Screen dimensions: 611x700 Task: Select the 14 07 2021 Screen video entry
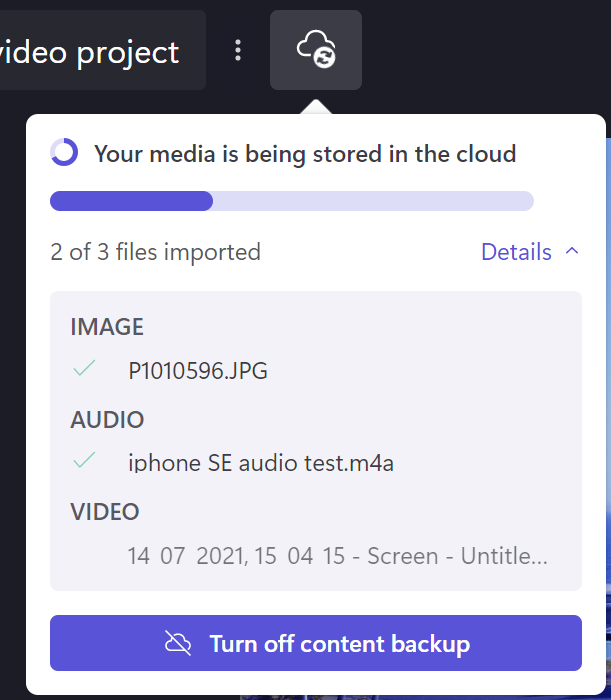[337, 556]
